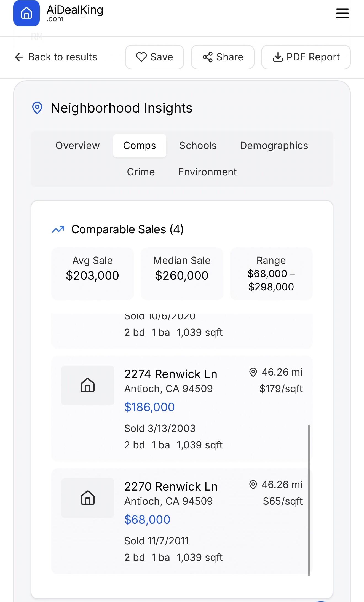Click the heart icon on Save

pyautogui.click(x=141, y=57)
